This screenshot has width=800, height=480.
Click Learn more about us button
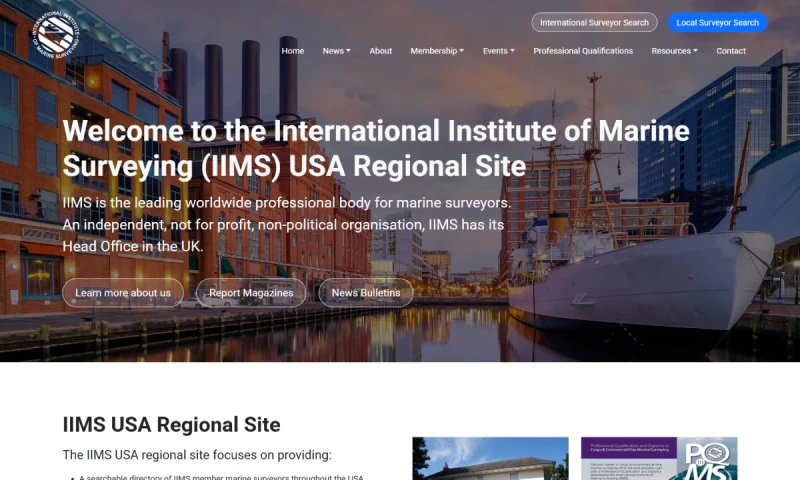[x=123, y=293]
